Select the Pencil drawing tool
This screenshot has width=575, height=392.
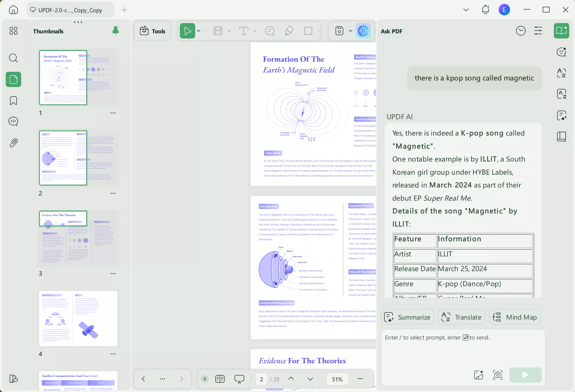(289, 31)
